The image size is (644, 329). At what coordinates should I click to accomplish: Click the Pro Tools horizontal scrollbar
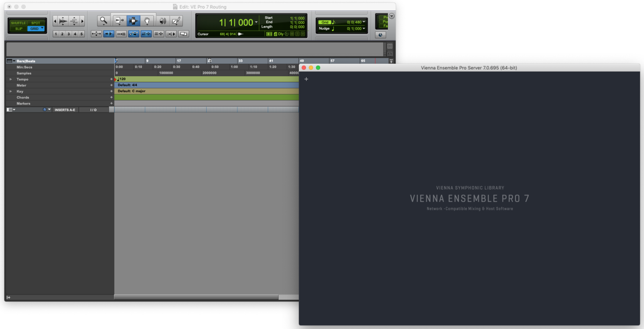point(196,297)
